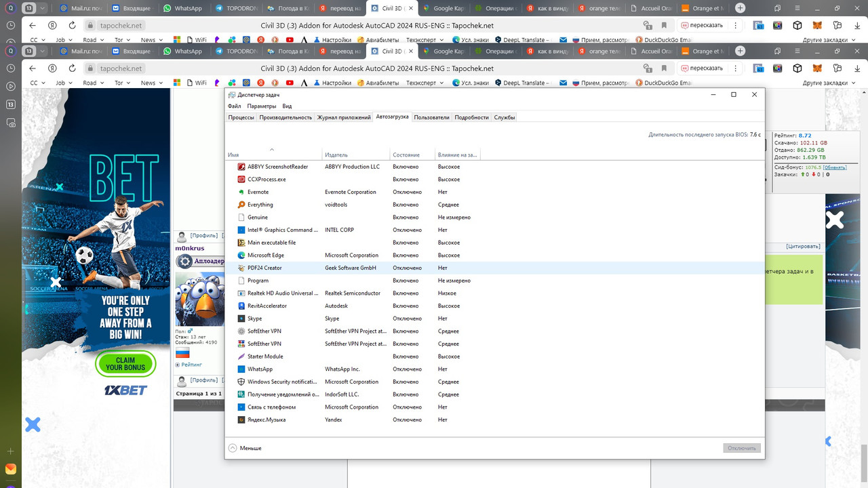Select the ABBYY ScreenshotReader startup entry icon
The image size is (868, 488).
(x=241, y=167)
